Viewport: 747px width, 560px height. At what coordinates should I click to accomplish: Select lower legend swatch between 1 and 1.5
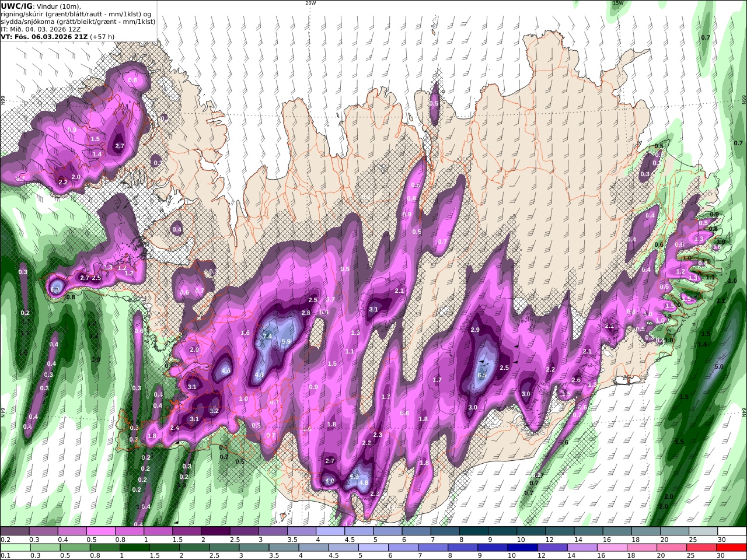(134, 548)
